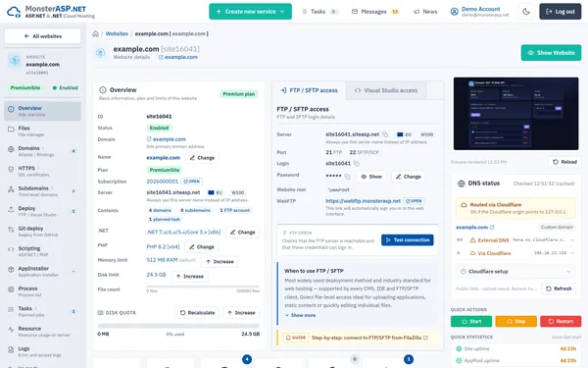Open external link icon beside DNS example.com
Image resolution: width=588 pixels, height=368 pixels.
click(492, 228)
